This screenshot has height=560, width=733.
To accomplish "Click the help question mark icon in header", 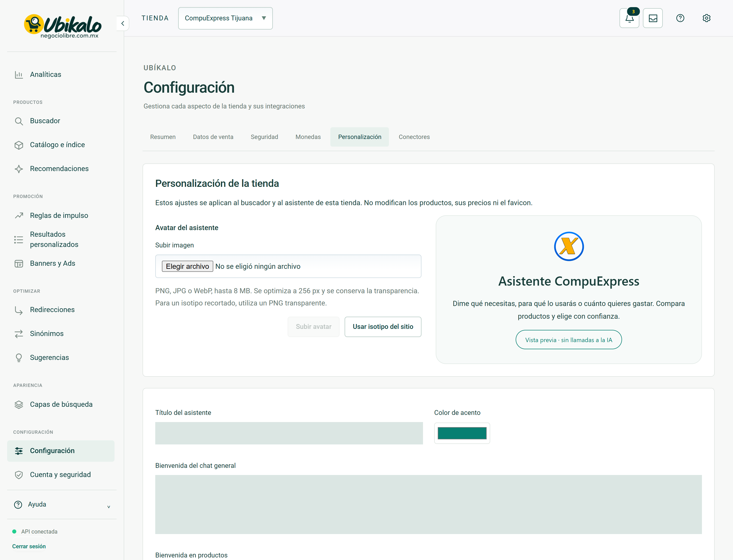I will click(680, 18).
